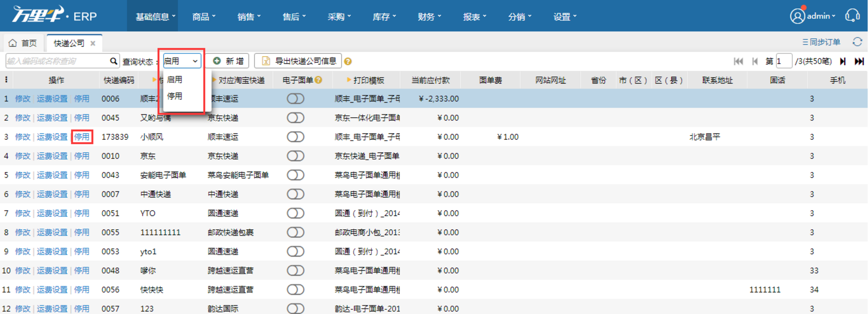868x314 pixels.
Task: Open the 采购 menu
Action: 339,17
